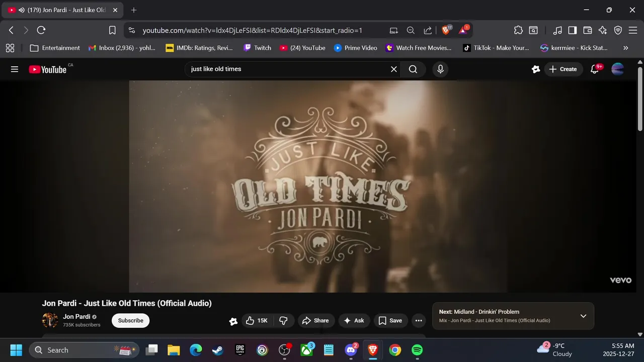Open the (24) YouTube bookmark
644x362 pixels.
(x=302, y=48)
